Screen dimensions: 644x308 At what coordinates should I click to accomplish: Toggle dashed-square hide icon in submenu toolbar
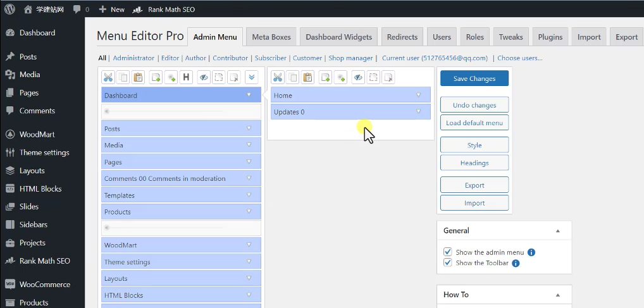pos(373,77)
